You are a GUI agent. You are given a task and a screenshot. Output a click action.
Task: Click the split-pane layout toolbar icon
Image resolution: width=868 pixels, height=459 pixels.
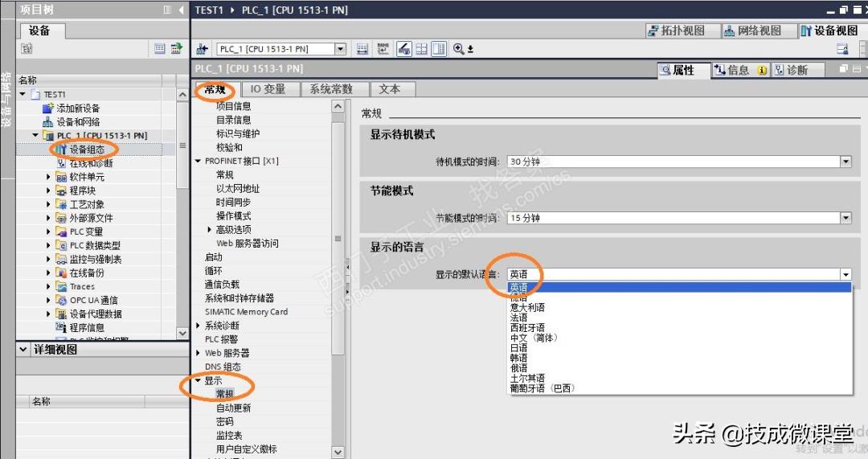click(439, 49)
